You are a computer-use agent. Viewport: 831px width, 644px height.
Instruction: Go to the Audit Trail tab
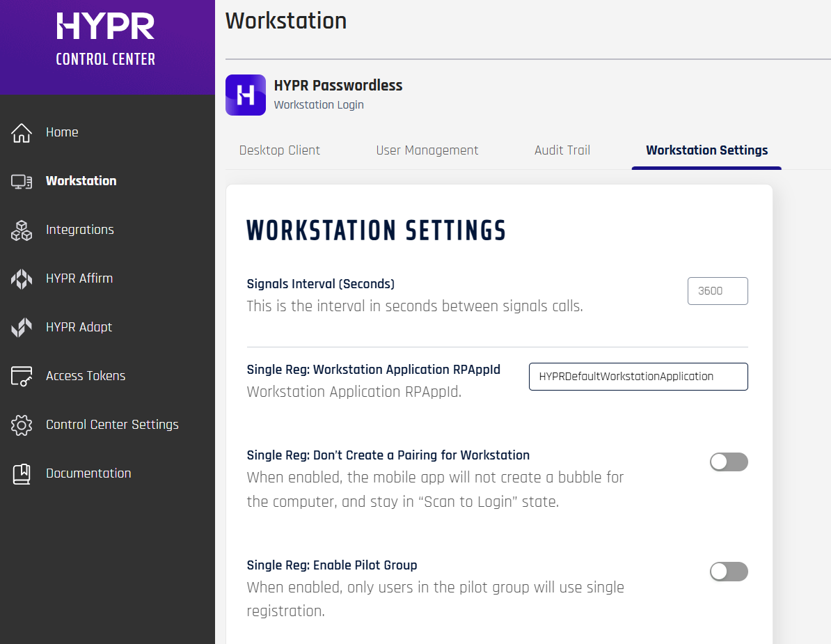coord(562,150)
